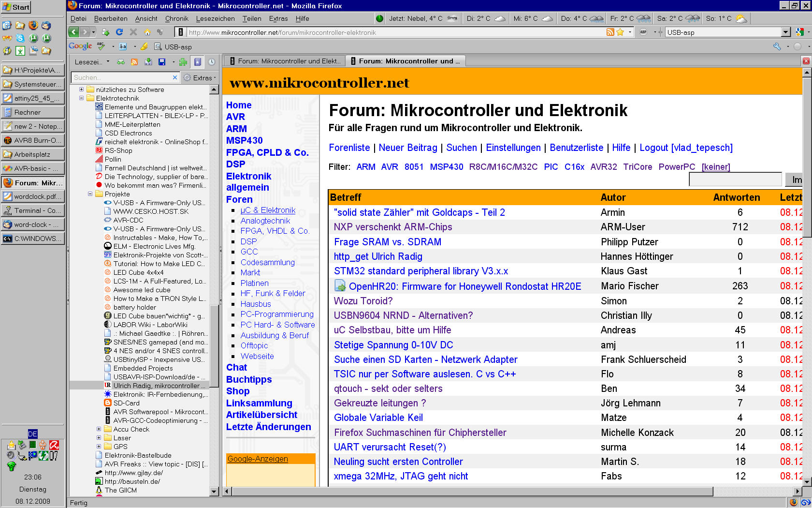
Task: Open the Datei menu
Action: pos(78,18)
